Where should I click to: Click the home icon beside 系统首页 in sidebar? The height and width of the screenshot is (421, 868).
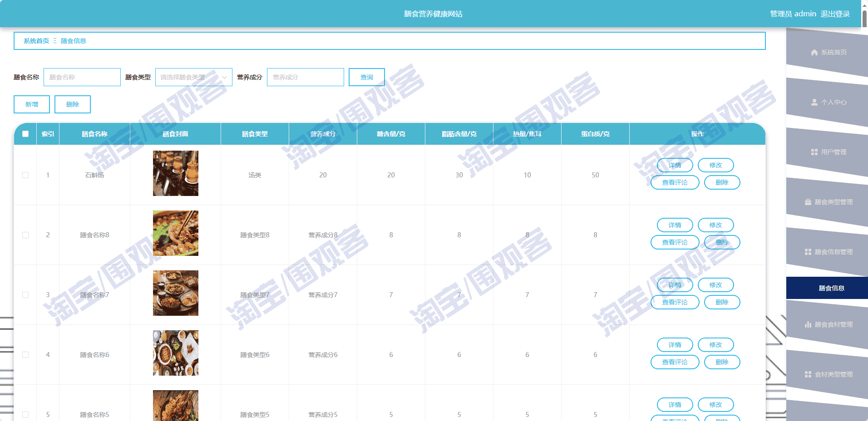point(814,53)
